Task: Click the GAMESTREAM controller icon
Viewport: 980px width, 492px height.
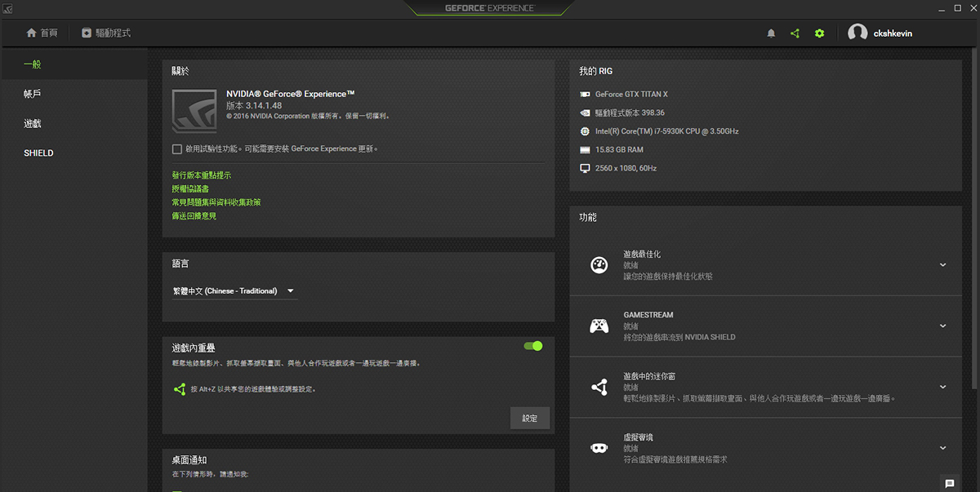Action: coord(599,326)
